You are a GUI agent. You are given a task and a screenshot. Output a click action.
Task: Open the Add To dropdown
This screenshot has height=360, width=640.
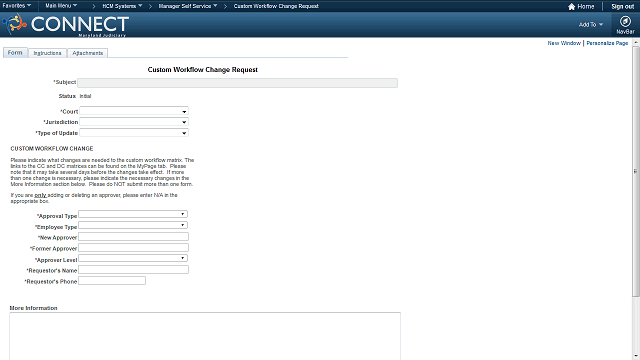coord(591,24)
